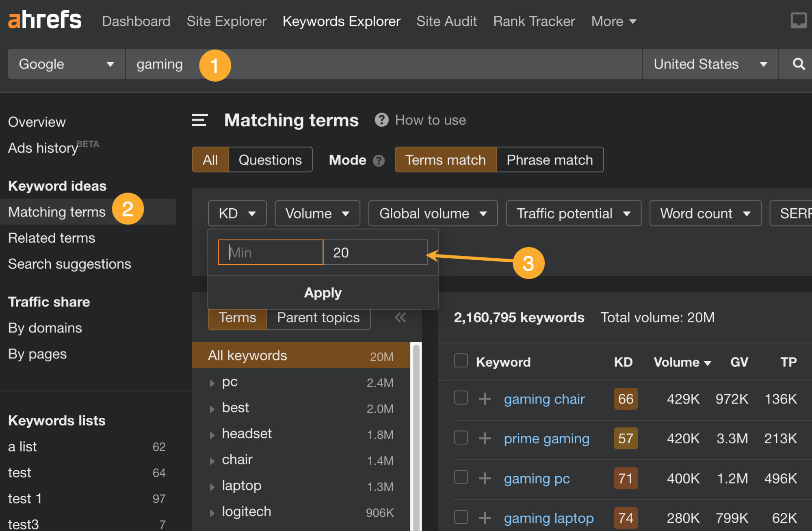Check the prime gaming keyword checkbox

(461, 439)
